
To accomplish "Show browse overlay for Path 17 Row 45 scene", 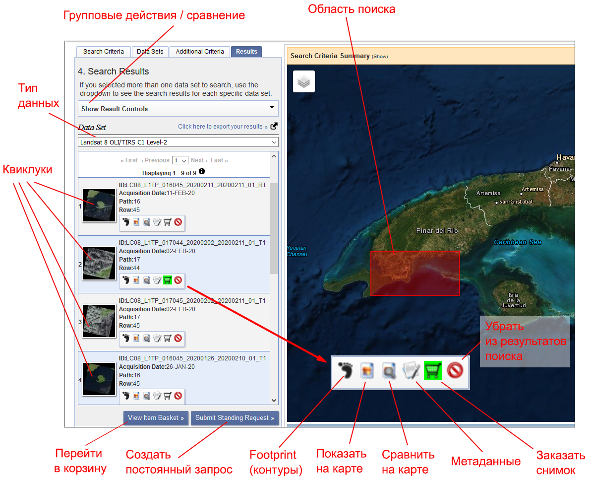I will [136, 339].
